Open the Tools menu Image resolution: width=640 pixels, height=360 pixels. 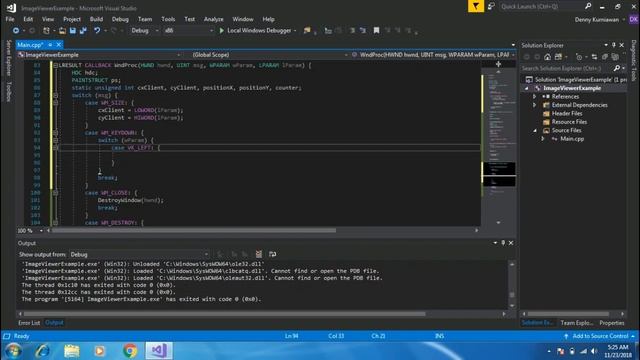pos(168,19)
